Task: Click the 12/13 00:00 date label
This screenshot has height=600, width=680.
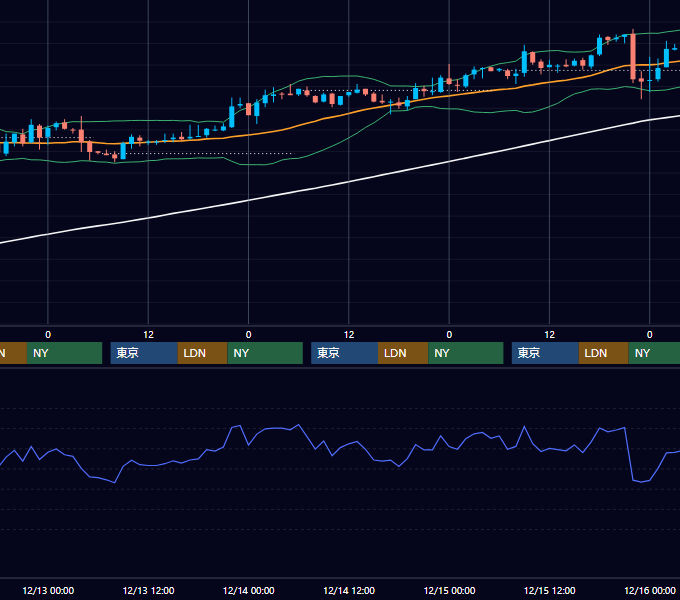Action: pyautogui.click(x=48, y=590)
